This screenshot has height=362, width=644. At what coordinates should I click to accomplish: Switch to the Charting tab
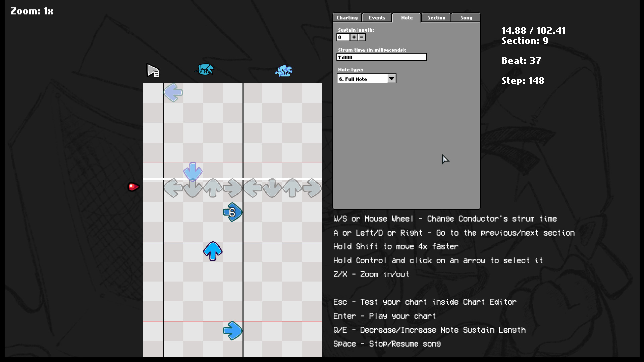pos(347,17)
